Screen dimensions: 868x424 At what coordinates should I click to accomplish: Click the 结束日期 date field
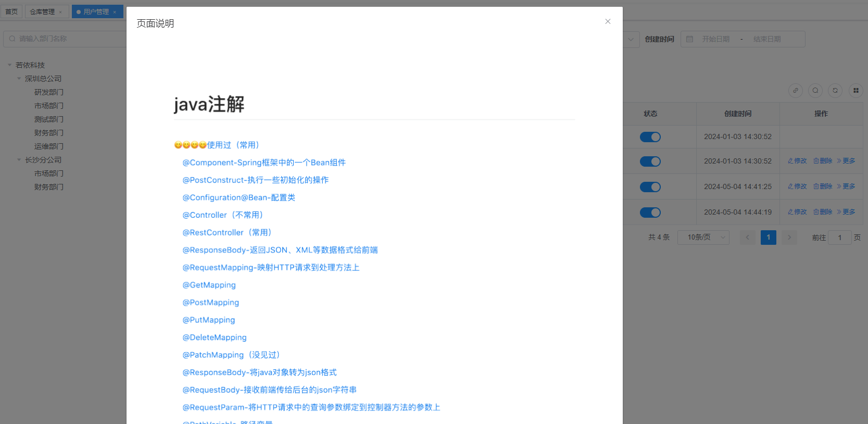[767, 39]
